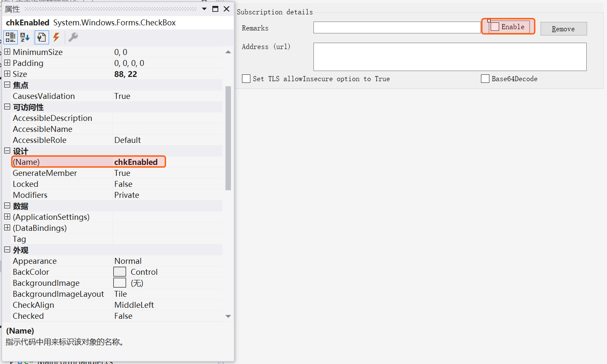607x364 pixels.
Task: Tick the Base64Decode checkbox
Action: [x=485, y=79]
